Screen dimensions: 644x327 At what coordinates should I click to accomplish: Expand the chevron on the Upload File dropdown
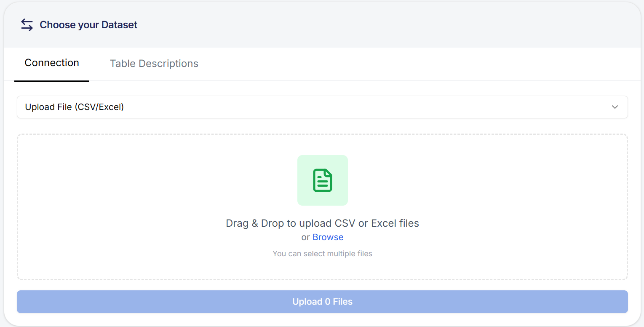coord(615,107)
